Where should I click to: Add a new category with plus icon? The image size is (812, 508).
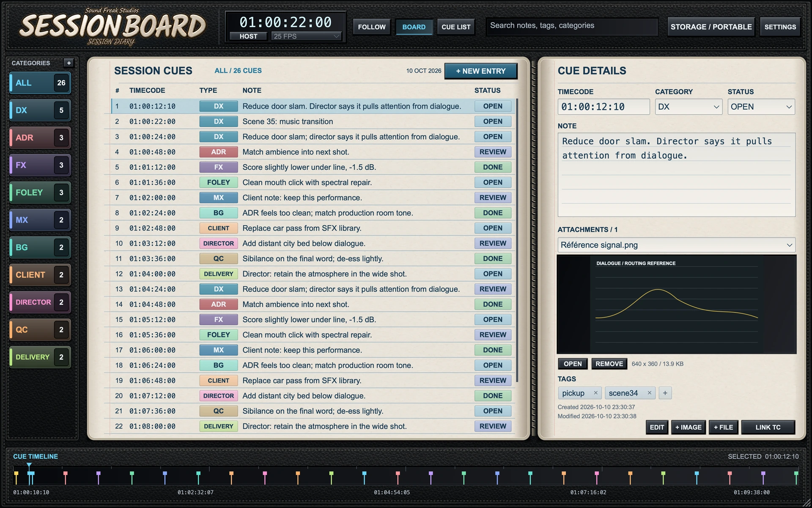pos(69,63)
